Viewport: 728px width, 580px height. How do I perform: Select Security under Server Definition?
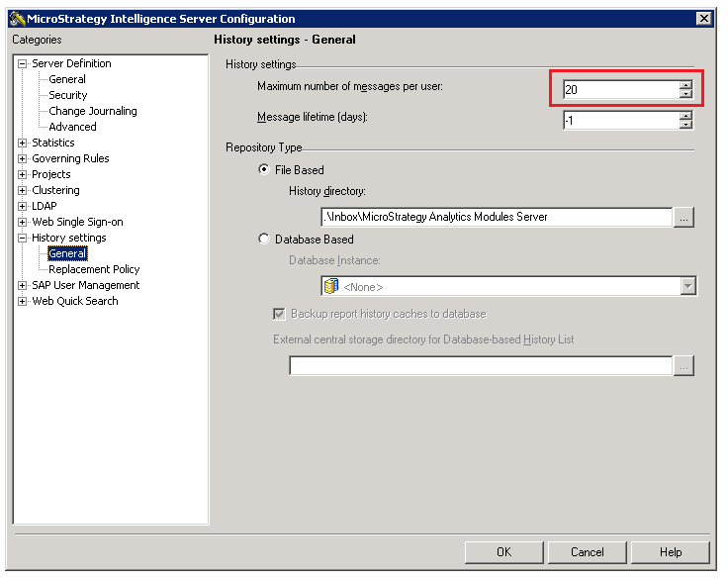tap(68, 95)
